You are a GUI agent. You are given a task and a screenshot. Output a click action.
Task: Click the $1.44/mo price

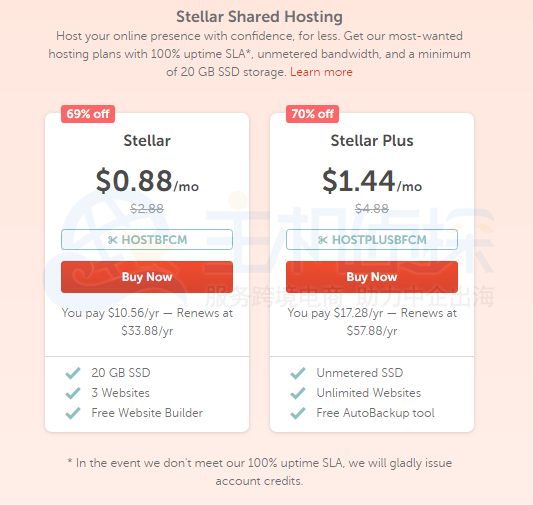pos(372,181)
